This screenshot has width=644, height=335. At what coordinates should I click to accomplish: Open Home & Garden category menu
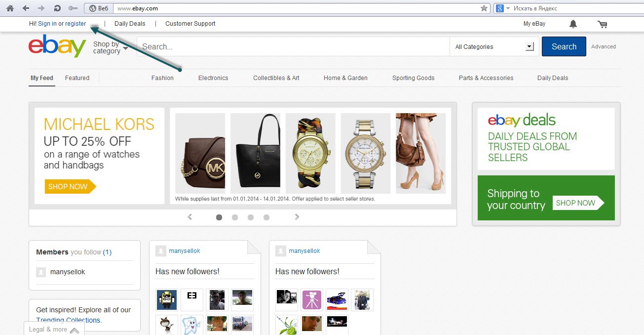click(345, 78)
